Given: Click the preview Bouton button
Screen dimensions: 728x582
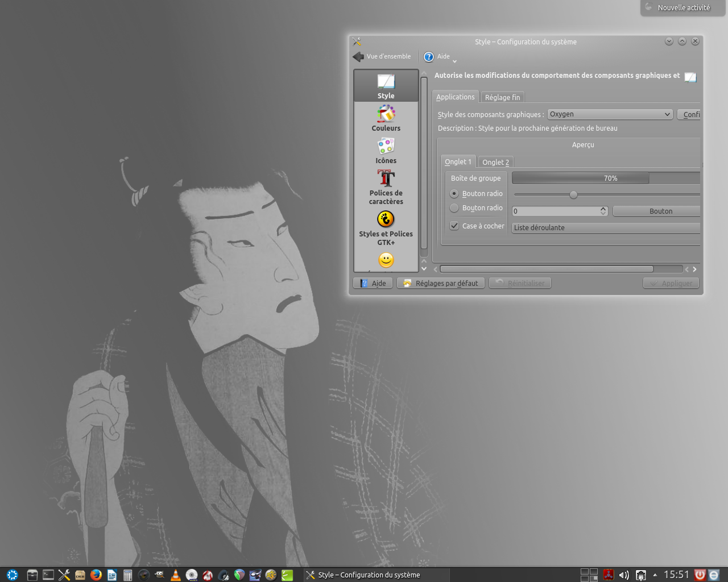Looking at the screenshot, I should (657, 211).
